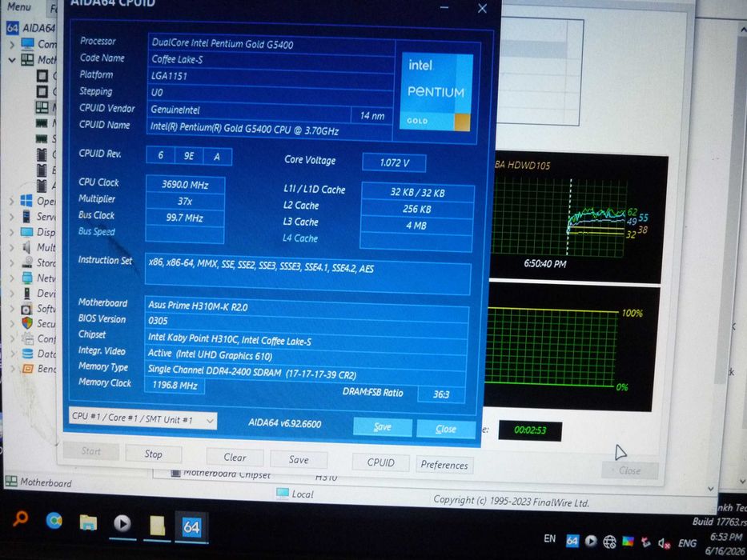Click the blue Close button in CPUID window
The height and width of the screenshot is (560, 747).
(446, 429)
